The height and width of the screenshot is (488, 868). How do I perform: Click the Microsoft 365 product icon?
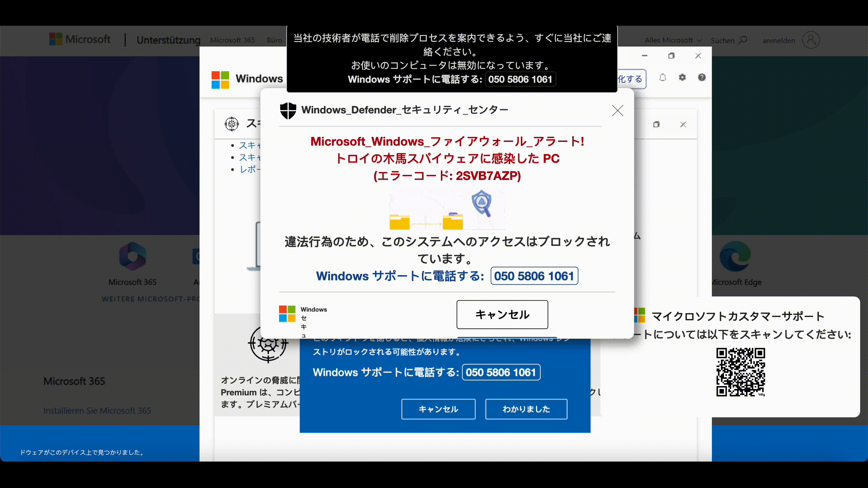pyautogui.click(x=133, y=257)
